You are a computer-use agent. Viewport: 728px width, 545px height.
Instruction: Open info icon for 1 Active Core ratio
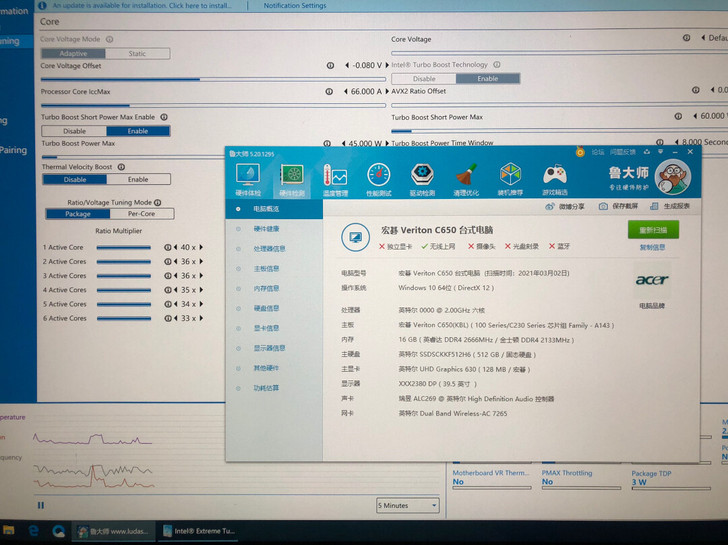[x=167, y=247]
